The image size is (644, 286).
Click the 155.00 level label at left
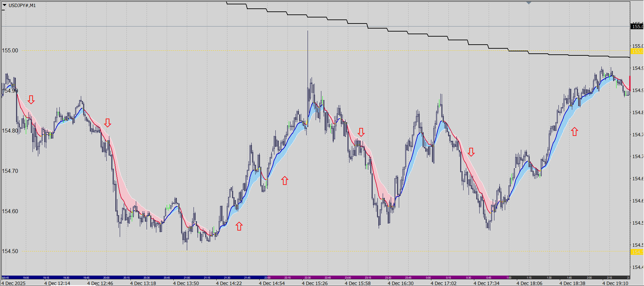pos(10,50)
